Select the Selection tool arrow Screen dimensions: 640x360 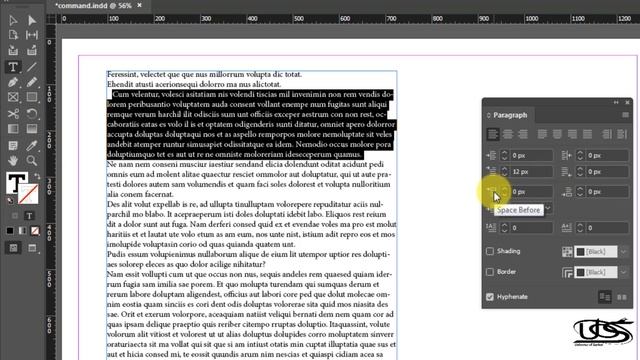(x=13, y=20)
